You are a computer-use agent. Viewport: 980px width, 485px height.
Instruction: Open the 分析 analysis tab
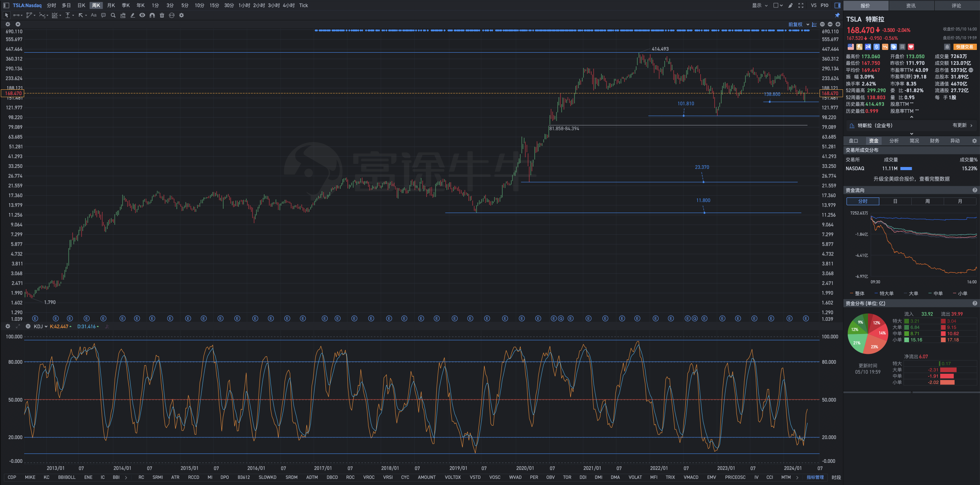click(894, 141)
